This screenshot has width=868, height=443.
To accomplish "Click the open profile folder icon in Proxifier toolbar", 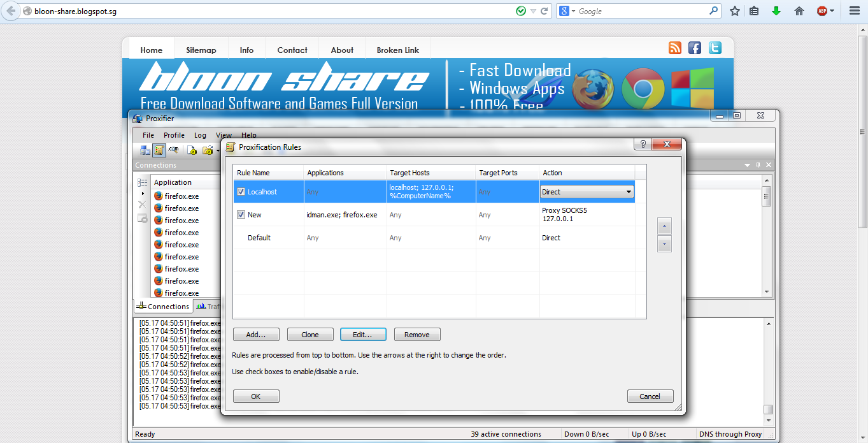I will (208, 150).
